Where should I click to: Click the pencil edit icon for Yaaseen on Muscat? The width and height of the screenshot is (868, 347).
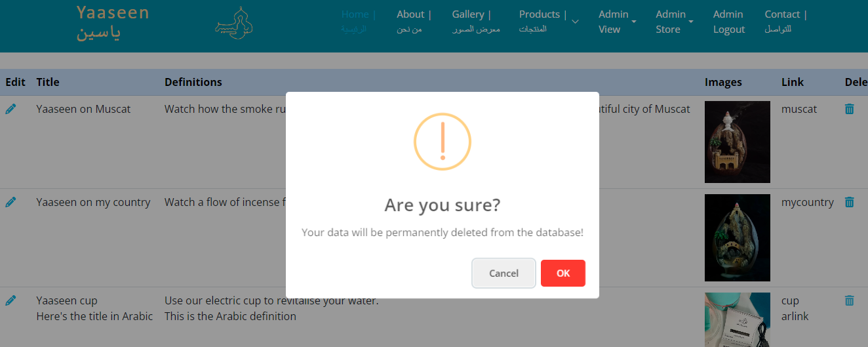click(10, 109)
